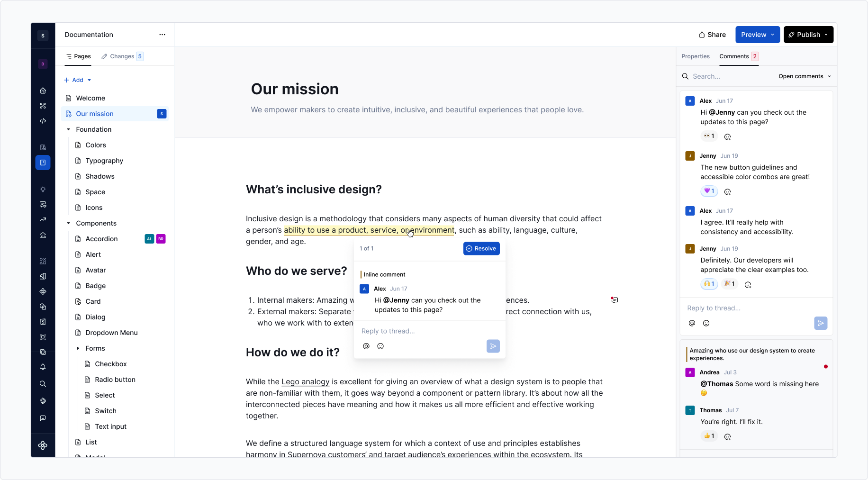This screenshot has width=868, height=480.
Task: Switch to the Properties tab
Action: tap(696, 56)
